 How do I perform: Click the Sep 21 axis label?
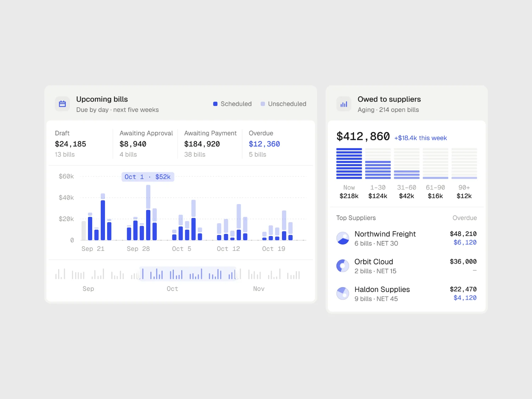coord(93,249)
